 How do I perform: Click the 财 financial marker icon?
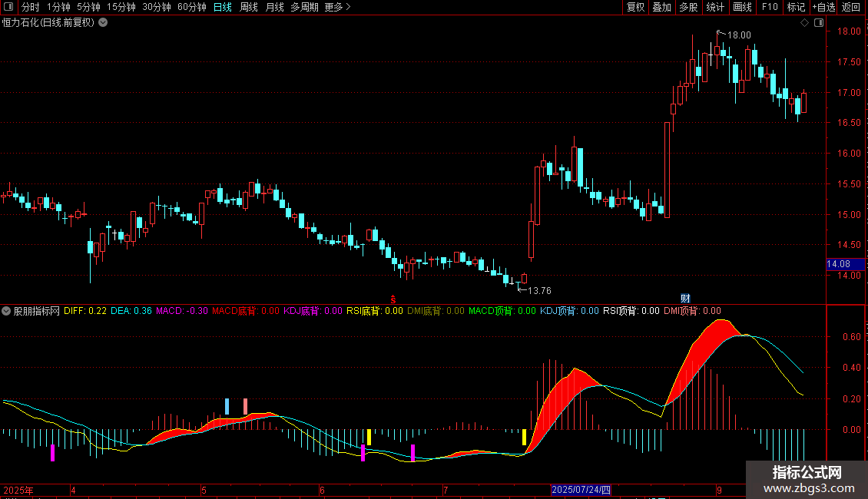pos(685,299)
